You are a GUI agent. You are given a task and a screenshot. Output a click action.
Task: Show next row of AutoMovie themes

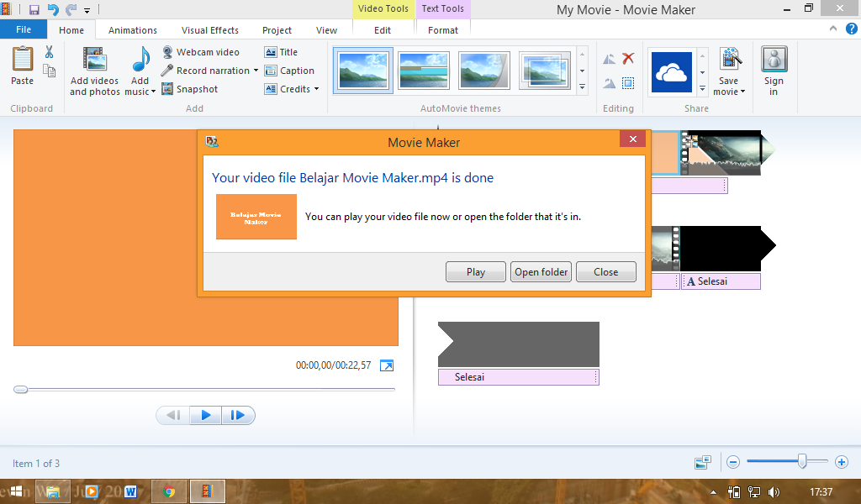[x=582, y=71]
